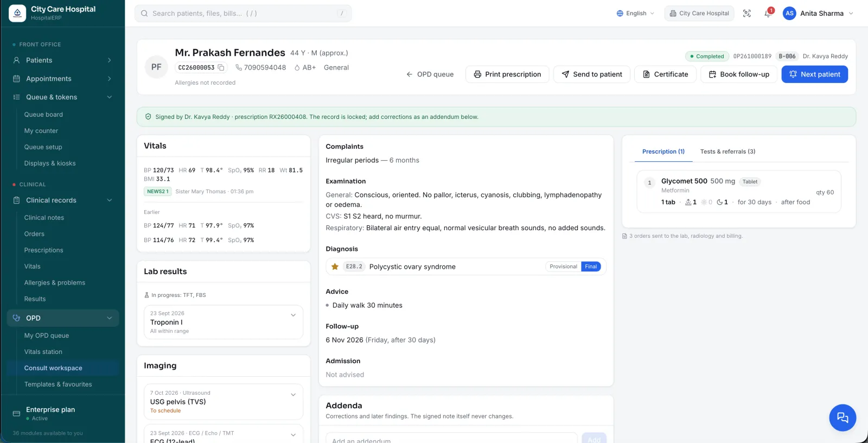868x443 pixels.
Task: Click the City Care Hospital logo
Action: coord(17,13)
